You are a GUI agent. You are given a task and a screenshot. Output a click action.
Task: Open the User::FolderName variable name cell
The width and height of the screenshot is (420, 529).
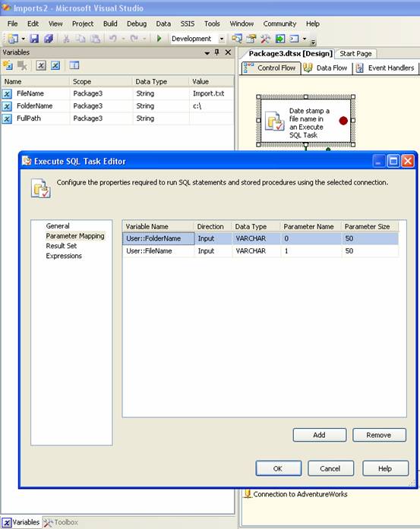pyautogui.click(x=158, y=238)
